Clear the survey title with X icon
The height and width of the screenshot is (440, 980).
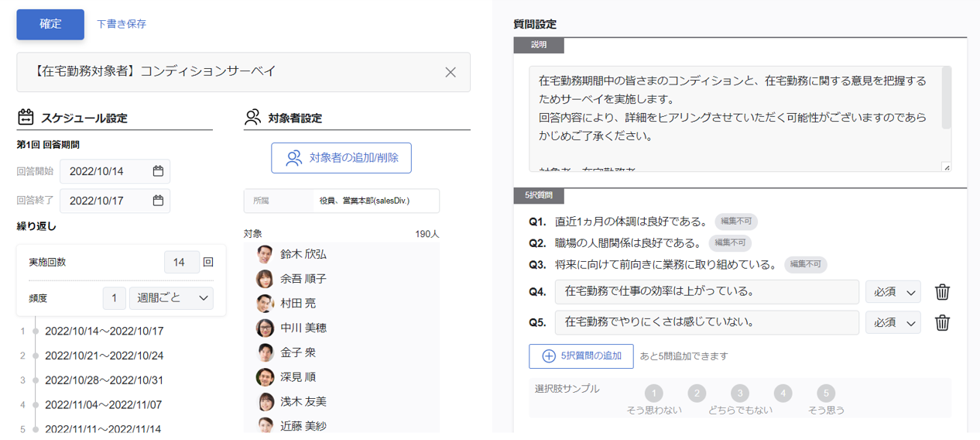451,72
